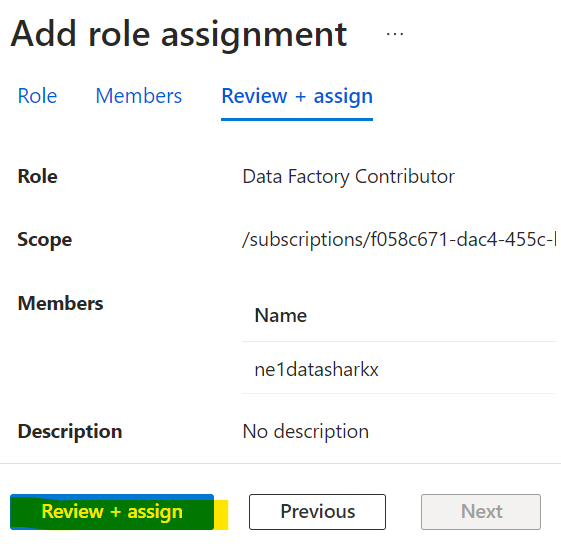This screenshot has height=548, width=561.
Task: Select the Review + assign tab
Action: [297, 96]
